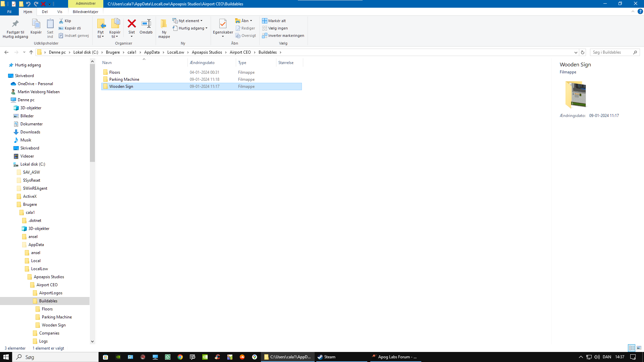Create a new folder with Ny mappe
The height and width of the screenshot is (362, 644).
[x=164, y=29]
